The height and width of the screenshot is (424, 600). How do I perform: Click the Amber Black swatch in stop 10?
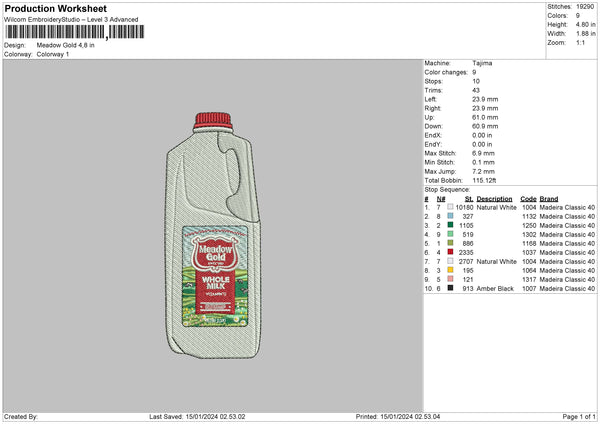coord(450,288)
